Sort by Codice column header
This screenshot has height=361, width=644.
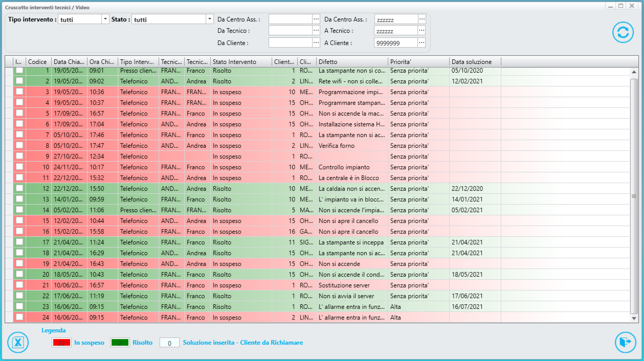[38, 61]
